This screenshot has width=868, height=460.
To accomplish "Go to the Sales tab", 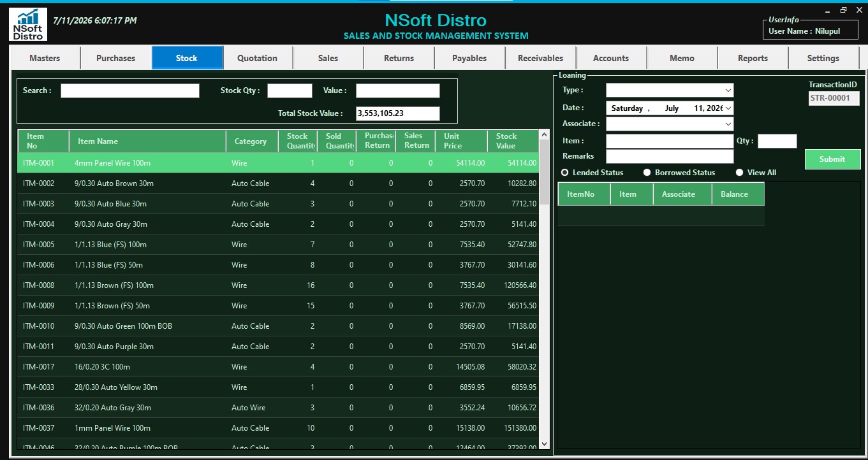I will coord(328,58).
